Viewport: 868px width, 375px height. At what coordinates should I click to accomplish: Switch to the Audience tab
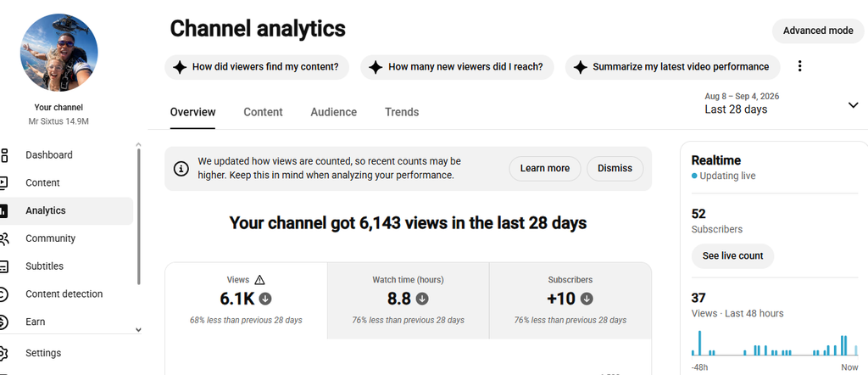(x=334, y=112)
